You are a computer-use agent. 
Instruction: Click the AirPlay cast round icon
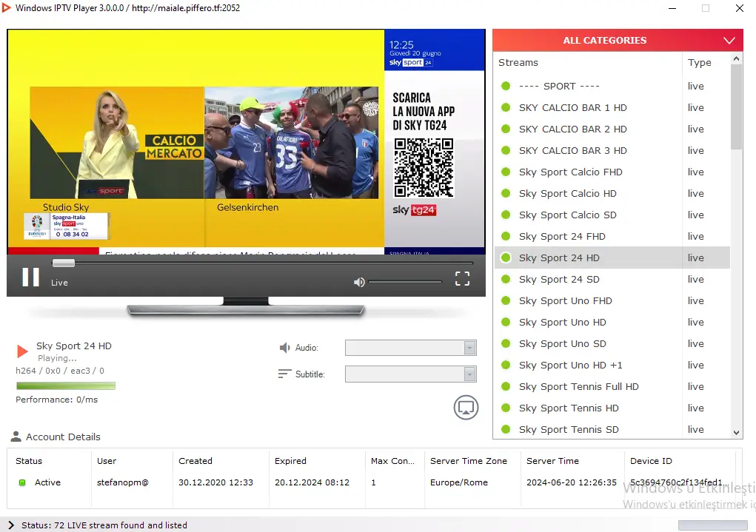coord(466,408)
